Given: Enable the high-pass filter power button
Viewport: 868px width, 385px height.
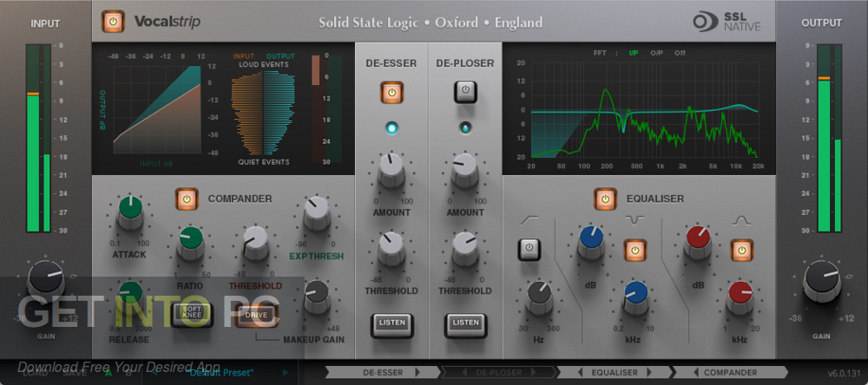Looking at the screenshot, I should coord(529,250).
